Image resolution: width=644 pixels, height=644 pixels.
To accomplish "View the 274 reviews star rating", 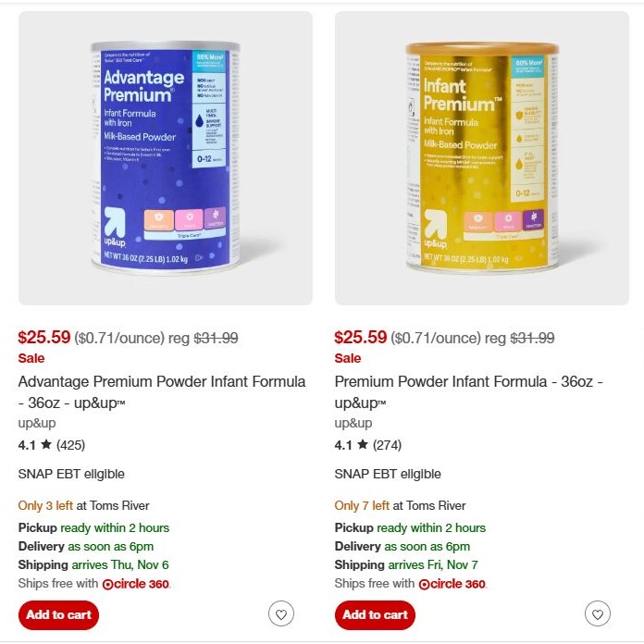I will coord(368,445).
